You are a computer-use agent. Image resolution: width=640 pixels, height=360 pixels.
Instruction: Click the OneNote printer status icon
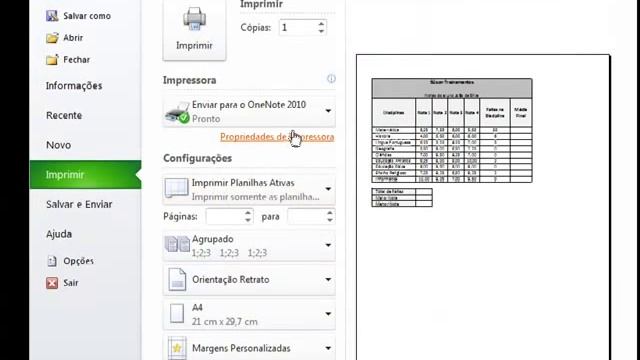[x=177, y=113]
